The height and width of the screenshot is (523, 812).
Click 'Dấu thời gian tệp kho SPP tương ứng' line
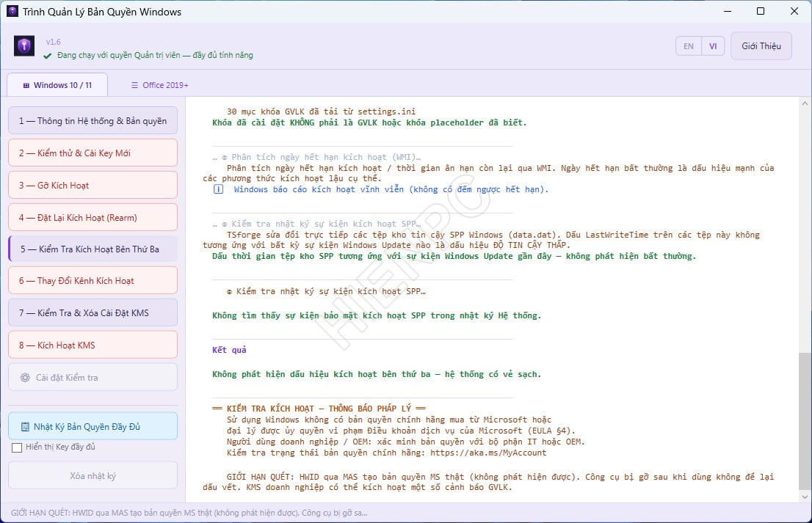(x=454, y=256)
